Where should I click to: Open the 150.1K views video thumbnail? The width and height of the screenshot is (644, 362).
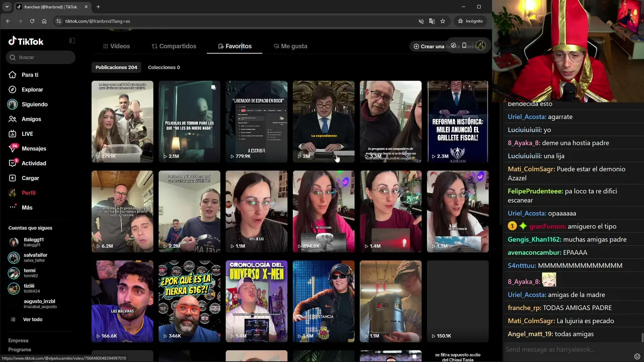458,301
